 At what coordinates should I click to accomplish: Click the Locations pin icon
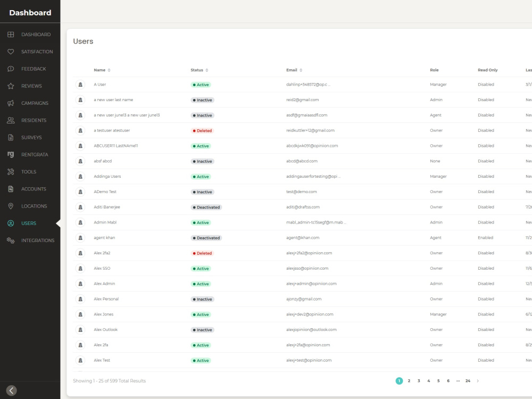point(11,206)
